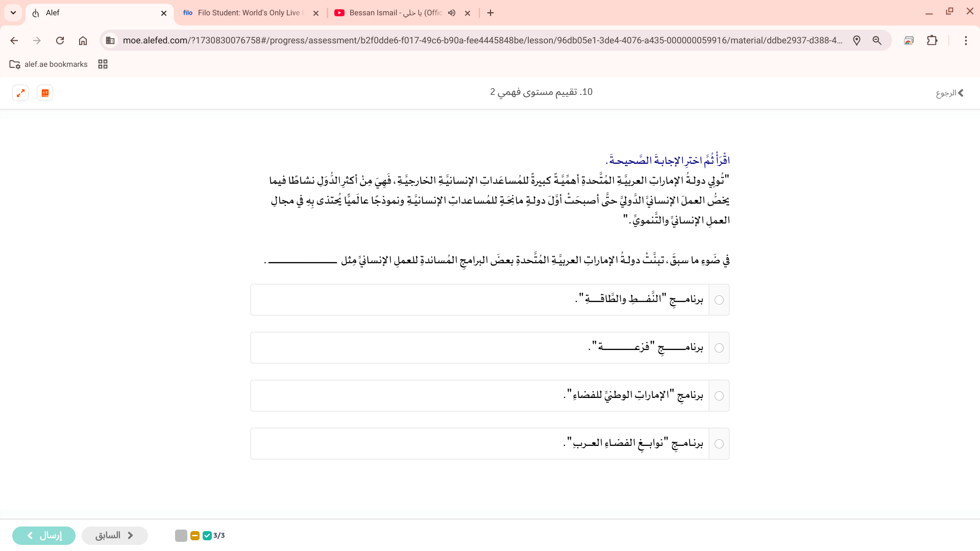This screenshot has height=551, width=980.
Task: Reload the current browser page
Action: [60, 40]
